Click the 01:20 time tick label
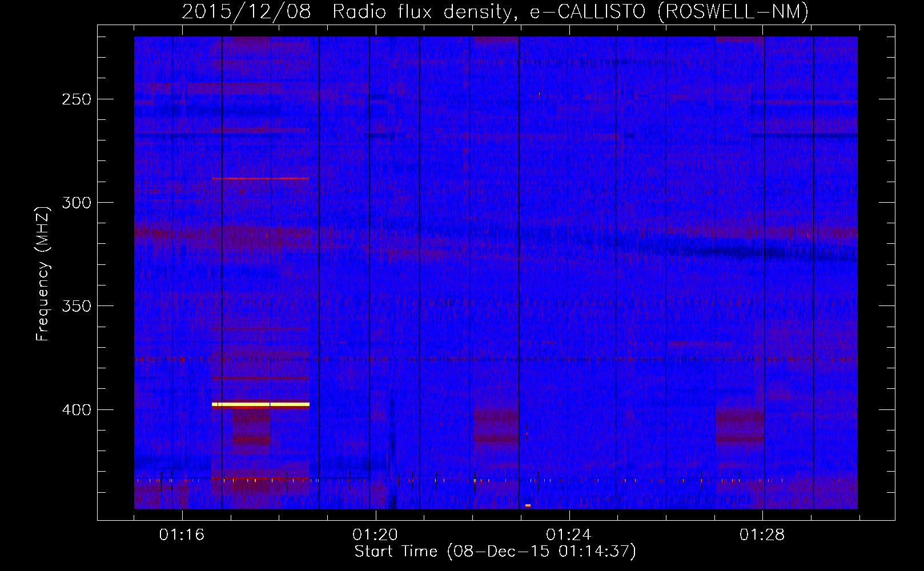 pos(375,535)
